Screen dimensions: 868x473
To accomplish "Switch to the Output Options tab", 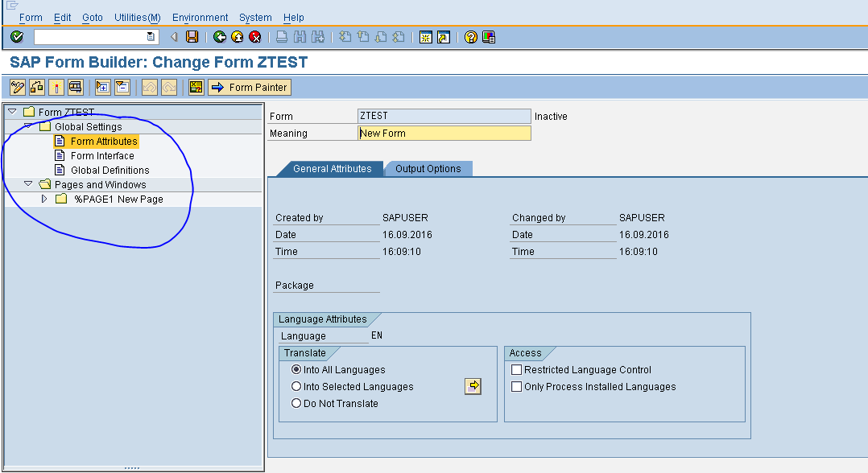I will coord(429,169).
